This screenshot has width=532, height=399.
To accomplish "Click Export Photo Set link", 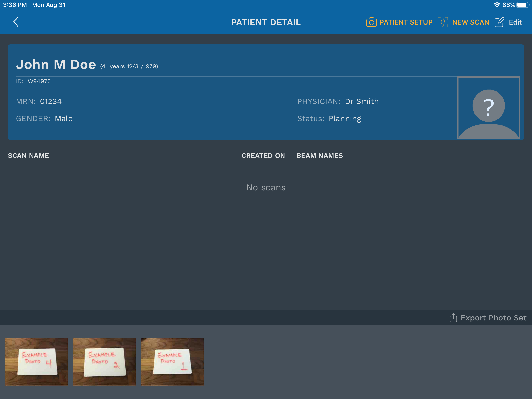I will [493, 318].
